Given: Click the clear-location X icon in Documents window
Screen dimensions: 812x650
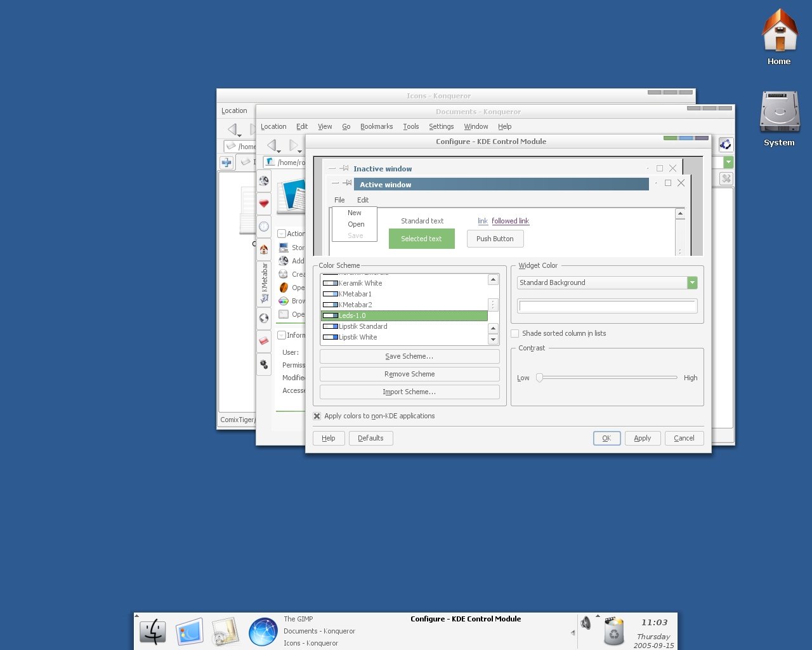Looking at the screenshot, I should [726, 178].
